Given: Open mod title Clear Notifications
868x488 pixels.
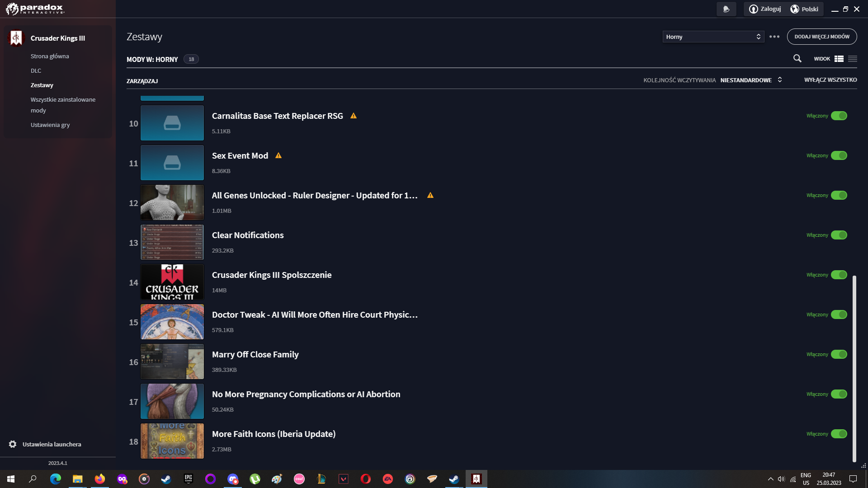Looking at the screenshot, I should pyautogui.click(x=248, y=235).
